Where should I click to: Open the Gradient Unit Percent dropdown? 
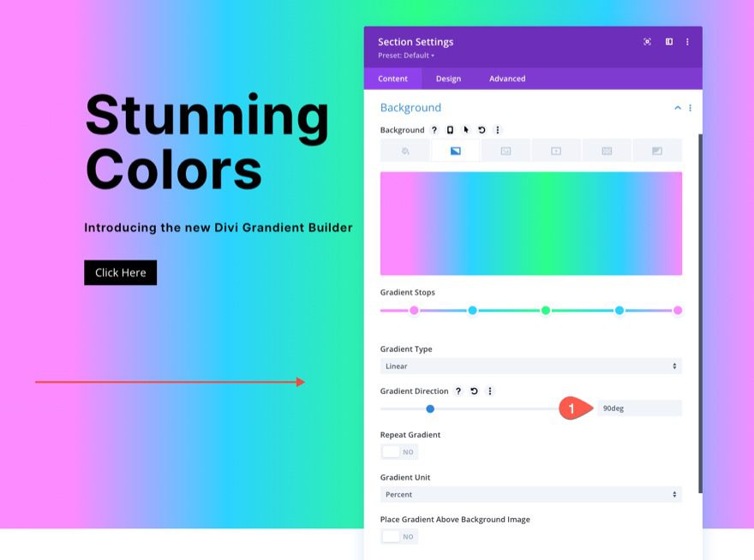pyautogui.click(x=531, y=495)
